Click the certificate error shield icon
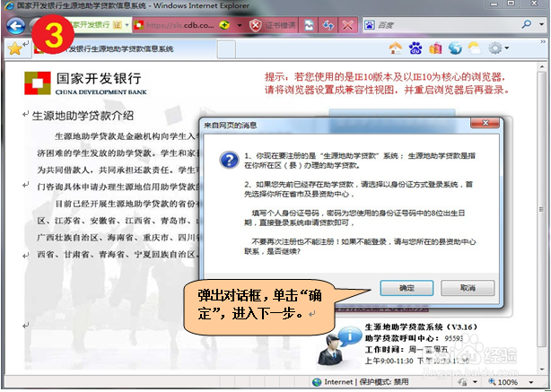 point(256,25)
